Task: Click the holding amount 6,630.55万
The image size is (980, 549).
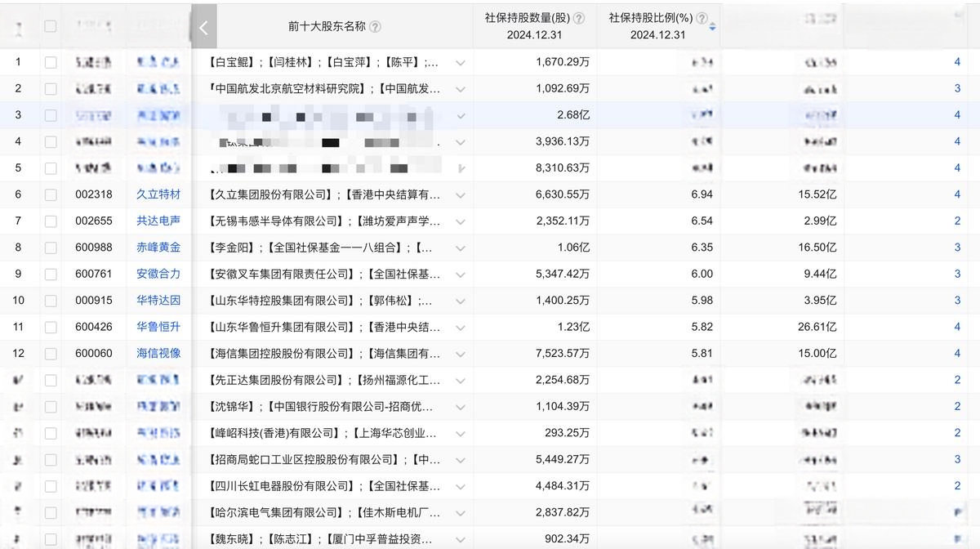Action: [x=563, y=194]
